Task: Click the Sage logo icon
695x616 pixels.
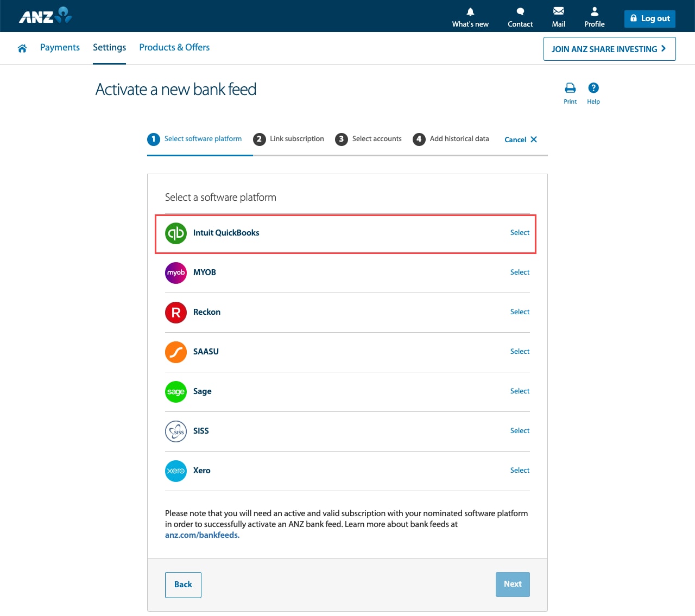Action: pyautogui.click(x=176, y=392)
